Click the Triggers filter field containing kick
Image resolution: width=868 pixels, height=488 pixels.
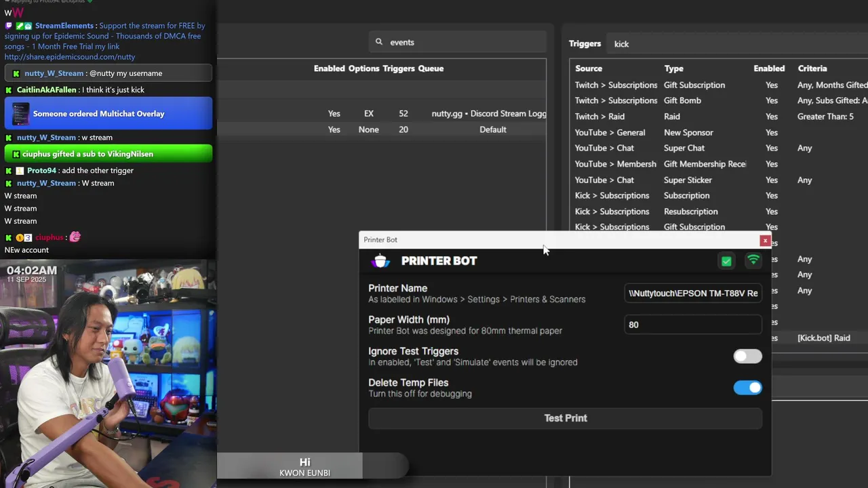[x=738, y=44]
